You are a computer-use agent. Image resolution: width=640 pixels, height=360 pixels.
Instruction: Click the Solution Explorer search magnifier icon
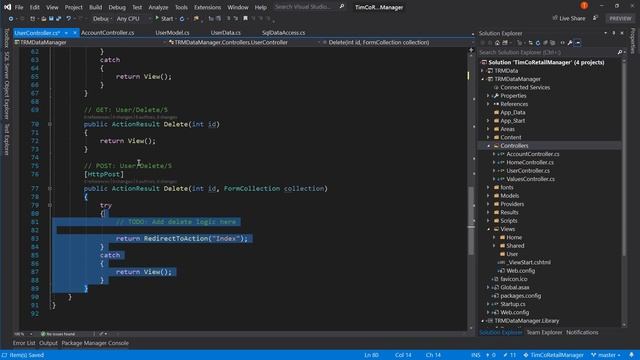620,52
